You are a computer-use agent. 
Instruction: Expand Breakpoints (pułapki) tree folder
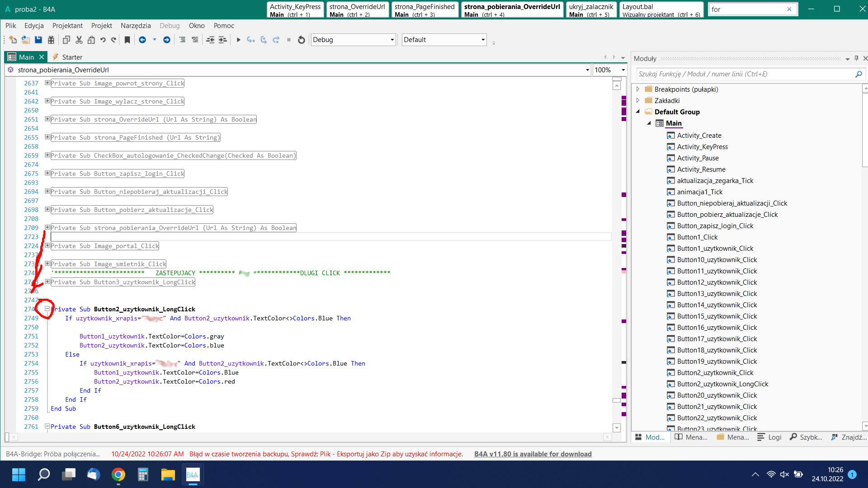point(638,89)
